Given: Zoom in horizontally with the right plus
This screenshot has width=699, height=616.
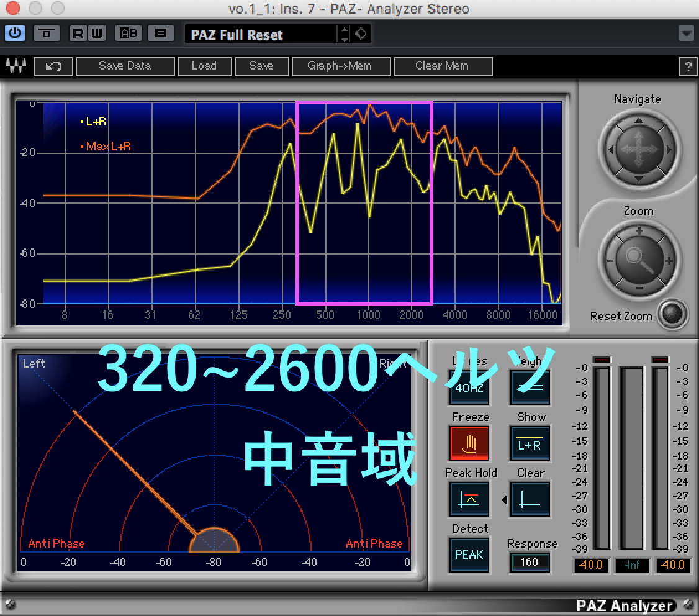Looking at the screenshot, I should 669,261.
